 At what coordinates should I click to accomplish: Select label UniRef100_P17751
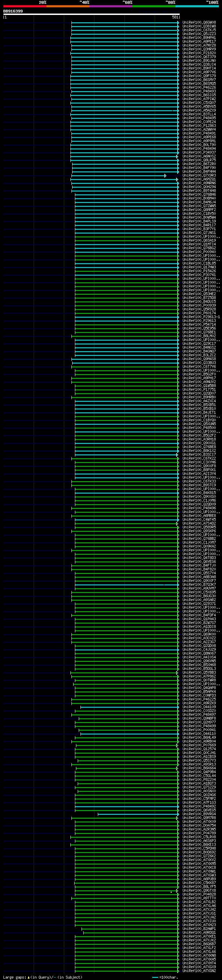click(x=199, y=389)
